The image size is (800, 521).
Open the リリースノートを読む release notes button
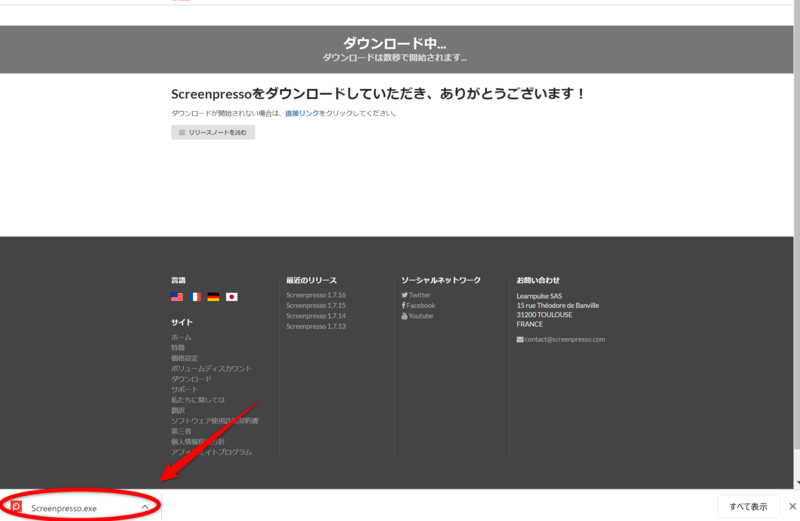coord(213,132)
